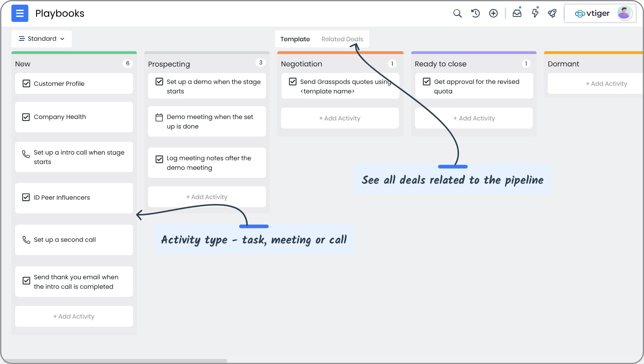Toggle the Send thank you email checkbox
Viewport: 644px width, 364px height.
pyautogui.click(x=26, y=280)
